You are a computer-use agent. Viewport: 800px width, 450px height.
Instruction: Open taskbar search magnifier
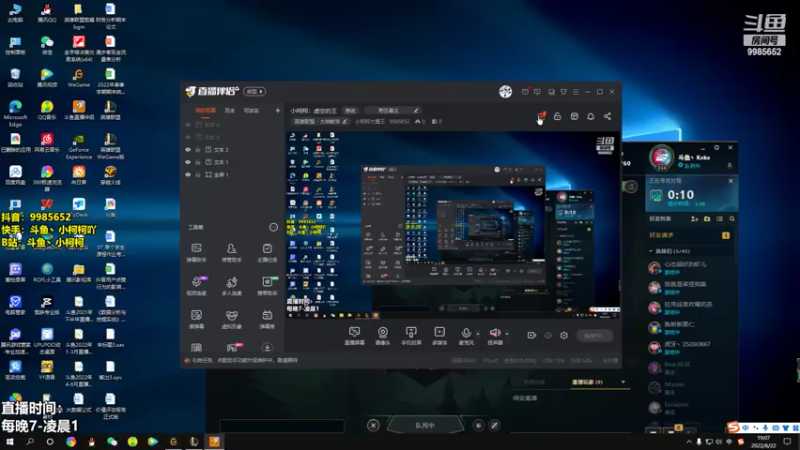point(30,442)
